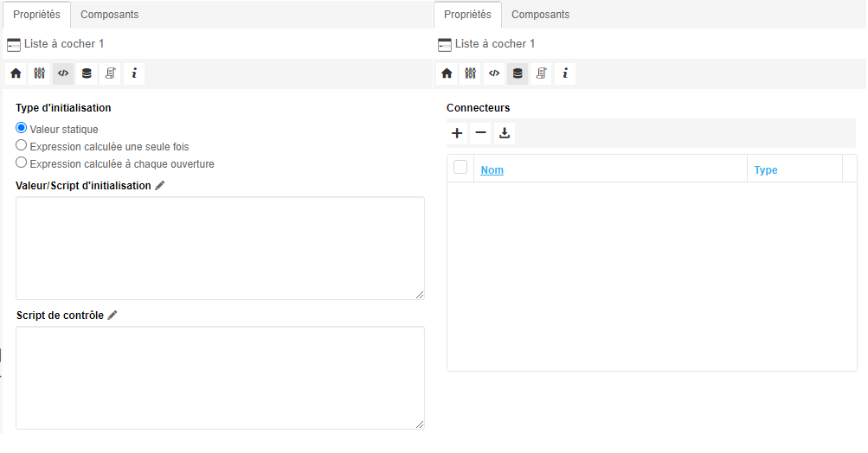This screenshot has width=868, height=453.
Task: Click the scroll document icon in the right panel
Action: pyautogui.click(x=541, y=73)
